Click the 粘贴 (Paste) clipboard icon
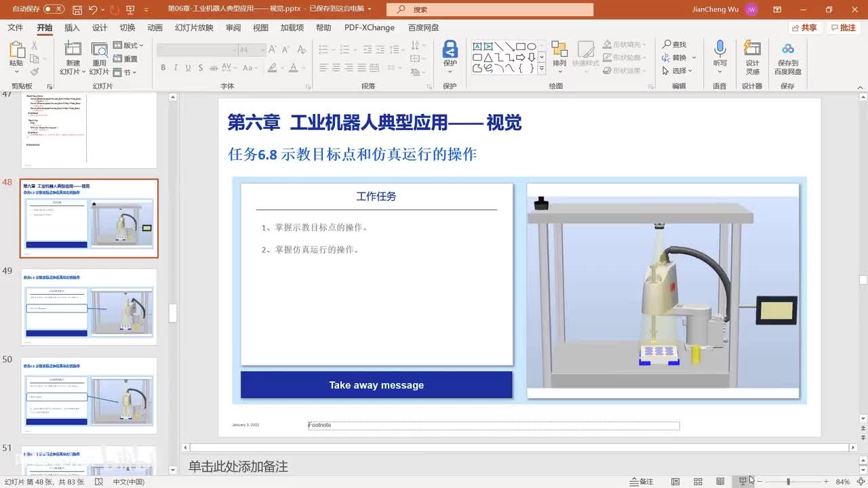Screen dimensions: 868x488 pyautogui.click(x=16, y=50)
